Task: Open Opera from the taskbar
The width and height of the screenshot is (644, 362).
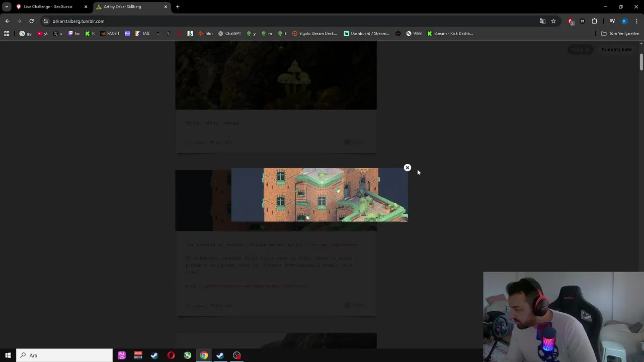Action: pos(171,355)
